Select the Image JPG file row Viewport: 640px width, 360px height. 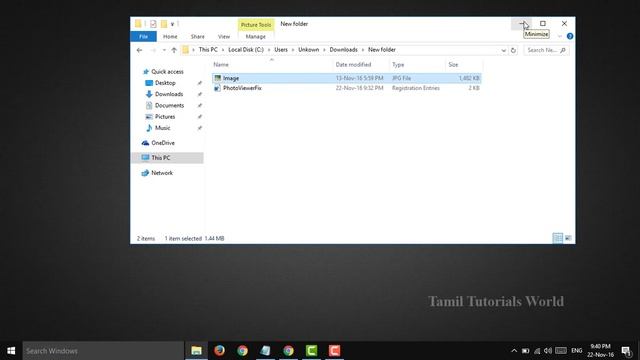click(x=347, y=78)
